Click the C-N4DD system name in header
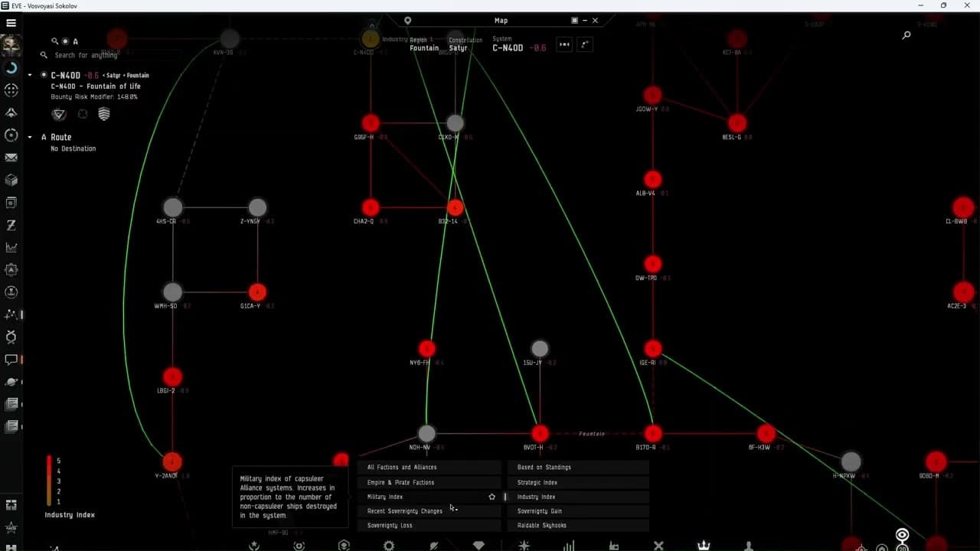980x551 pixels. [508, 48]
